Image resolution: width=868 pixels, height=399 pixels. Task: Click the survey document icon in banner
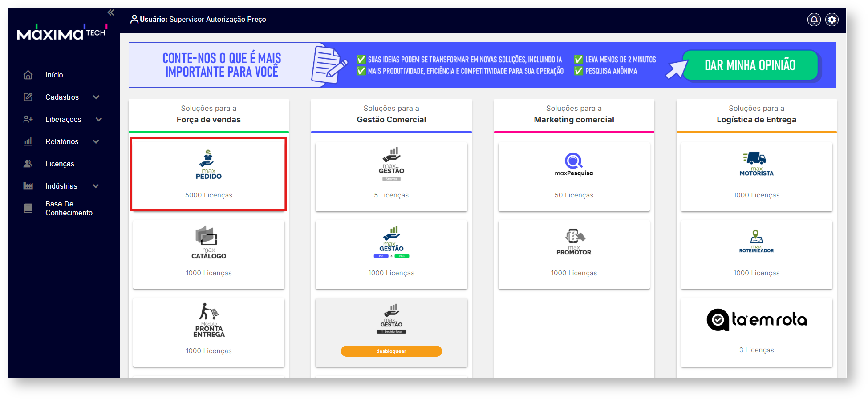[329, 65]
